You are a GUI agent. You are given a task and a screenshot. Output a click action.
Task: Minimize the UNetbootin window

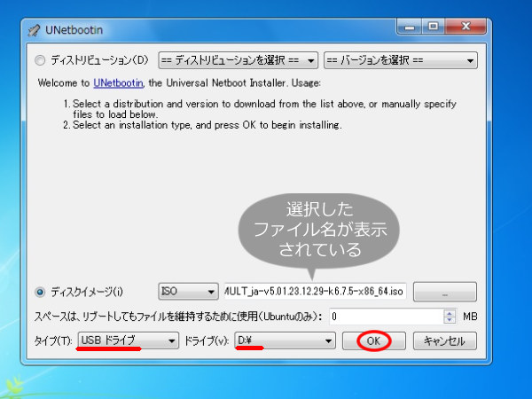(x=409, y=27)
